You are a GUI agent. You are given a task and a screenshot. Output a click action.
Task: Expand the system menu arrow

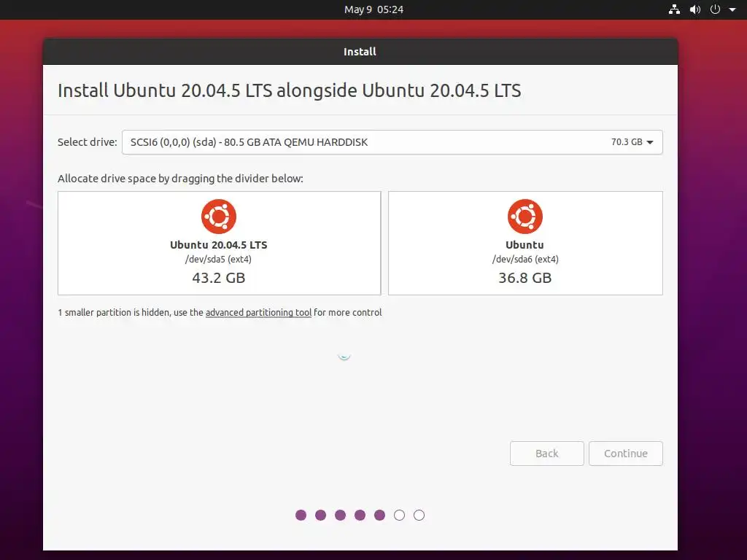coord(732,9)
